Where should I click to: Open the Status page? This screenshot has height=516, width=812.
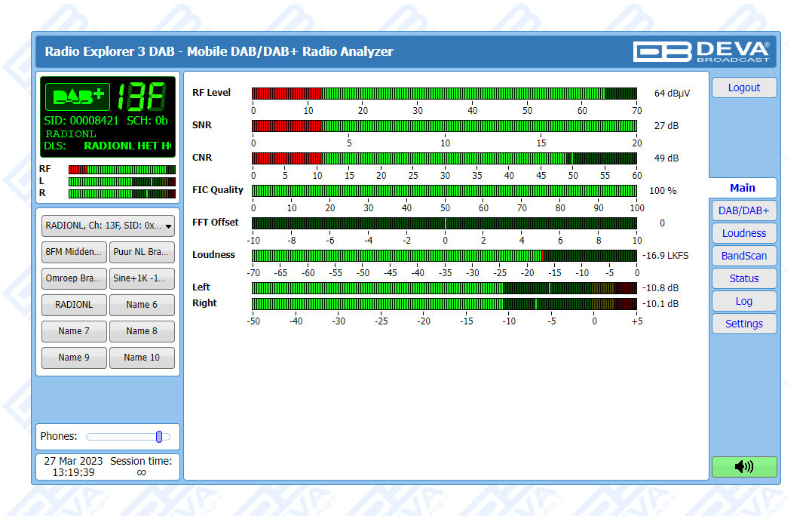pyautogui.click(x=743, y=278)
